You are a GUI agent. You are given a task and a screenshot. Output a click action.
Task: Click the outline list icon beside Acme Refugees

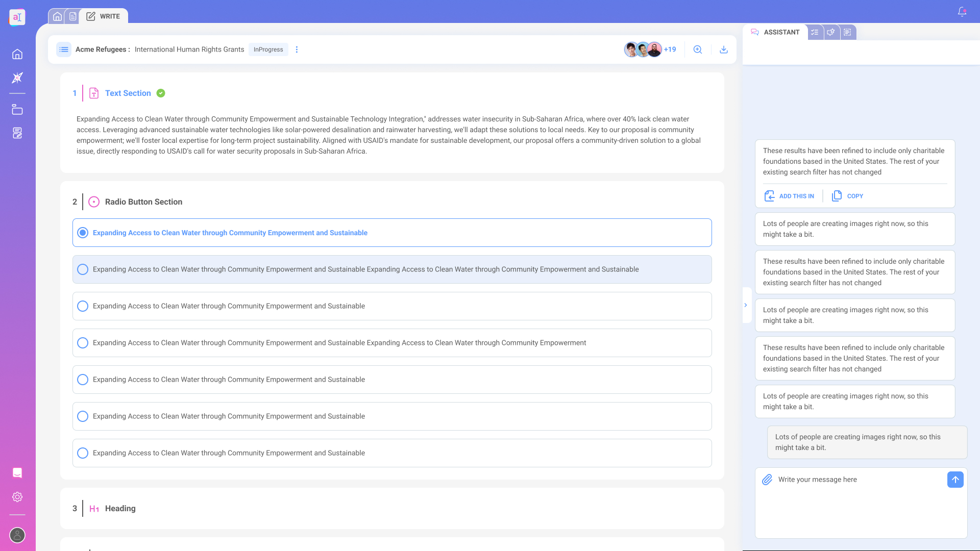point(64,49)
